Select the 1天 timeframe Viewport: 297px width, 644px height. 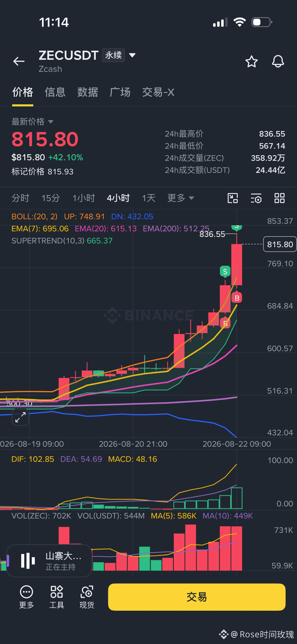coord(148,198)
